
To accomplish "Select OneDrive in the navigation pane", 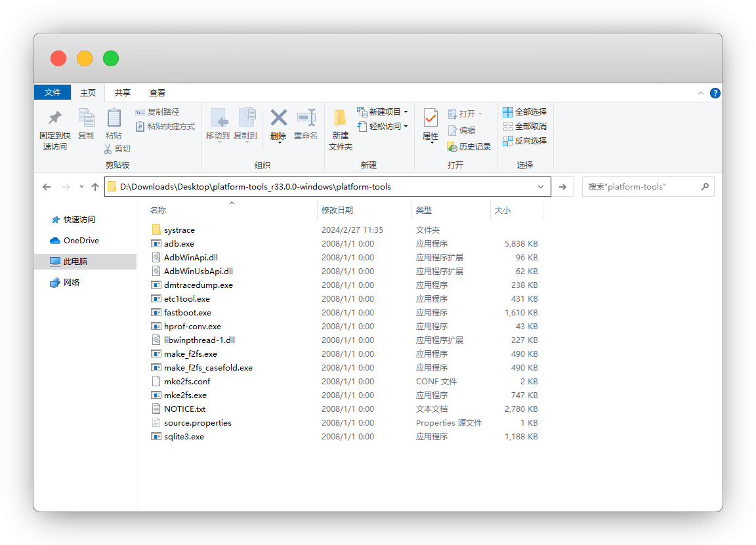I will pyautogui.click(x=81, y=241).
